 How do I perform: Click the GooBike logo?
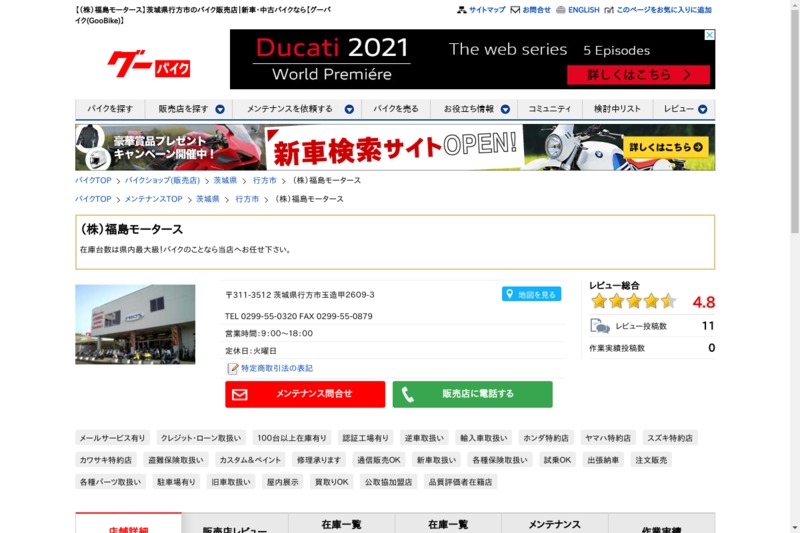pyautogui.click(x=148, y=64)
